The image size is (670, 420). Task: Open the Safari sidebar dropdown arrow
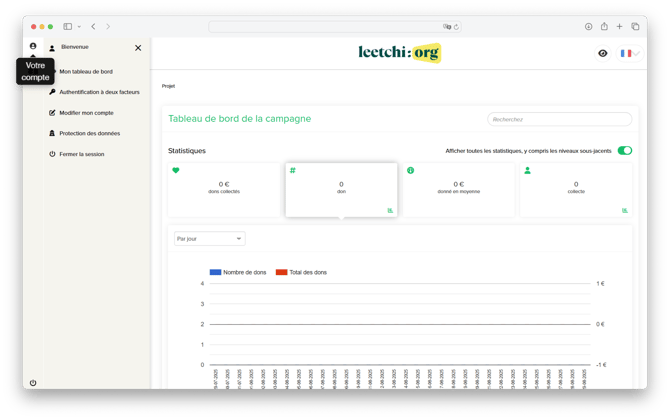[x=79, y=26]
